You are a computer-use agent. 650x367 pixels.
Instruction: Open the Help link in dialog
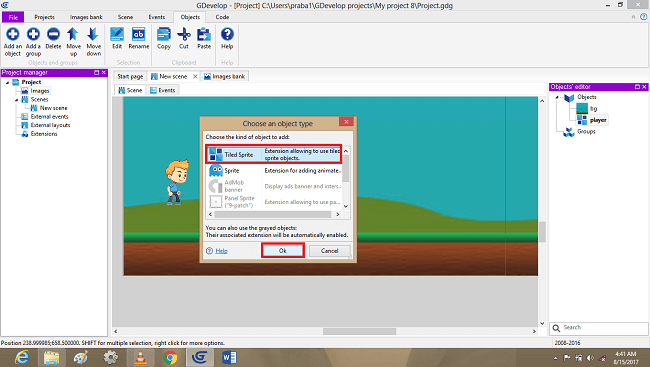point(221,250)
